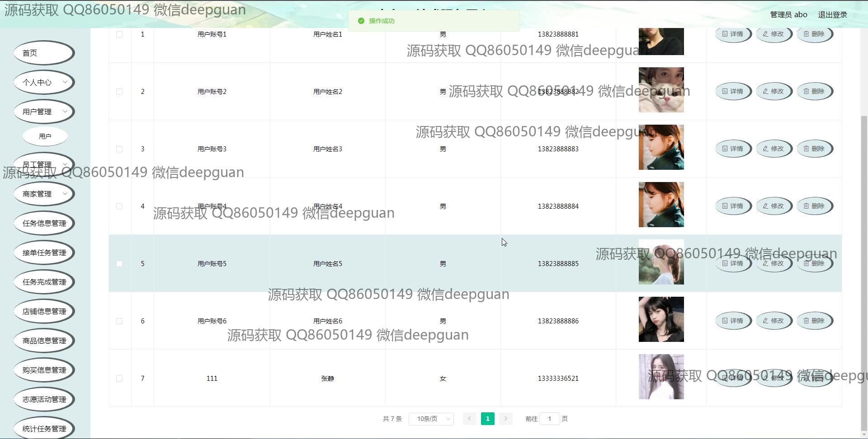Tick the checkbox for row 4
Image resolution: width=868 pixels, height=439 pixels.
coord(119,206)
